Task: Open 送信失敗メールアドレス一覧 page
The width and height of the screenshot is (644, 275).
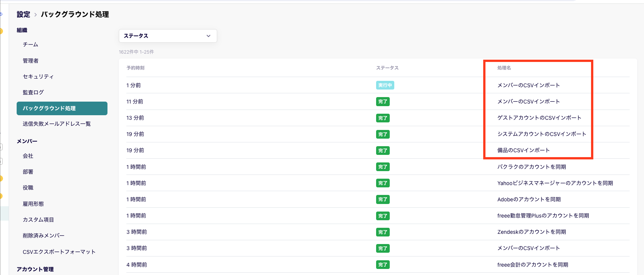Action: (x=56, y=124)
